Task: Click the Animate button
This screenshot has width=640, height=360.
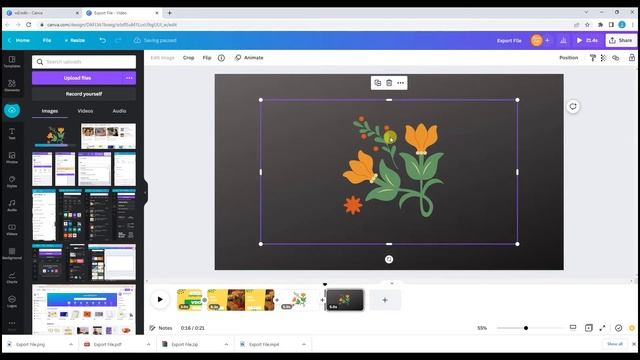Action: 249,58
